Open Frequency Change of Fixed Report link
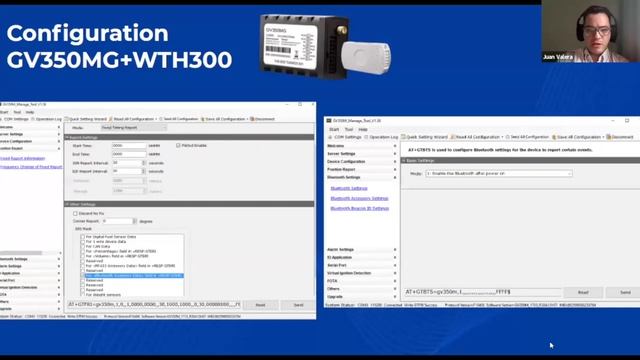 [31, 167]
